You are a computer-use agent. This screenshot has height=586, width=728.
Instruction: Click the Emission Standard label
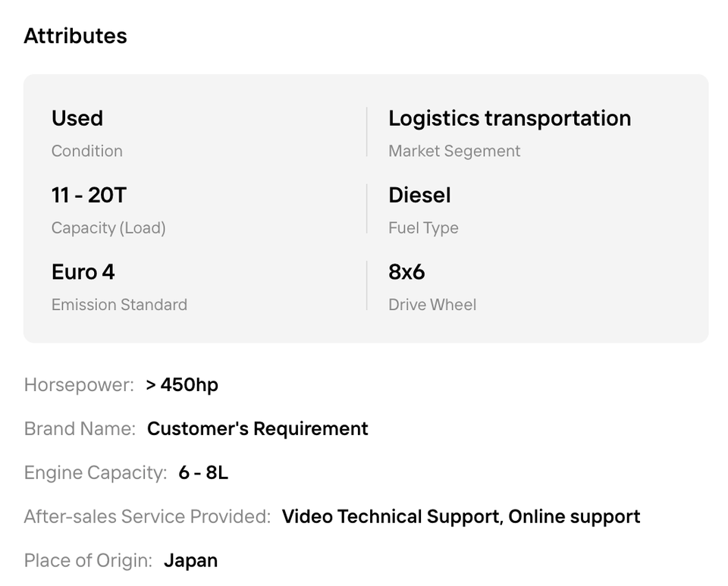pos(119,305)
